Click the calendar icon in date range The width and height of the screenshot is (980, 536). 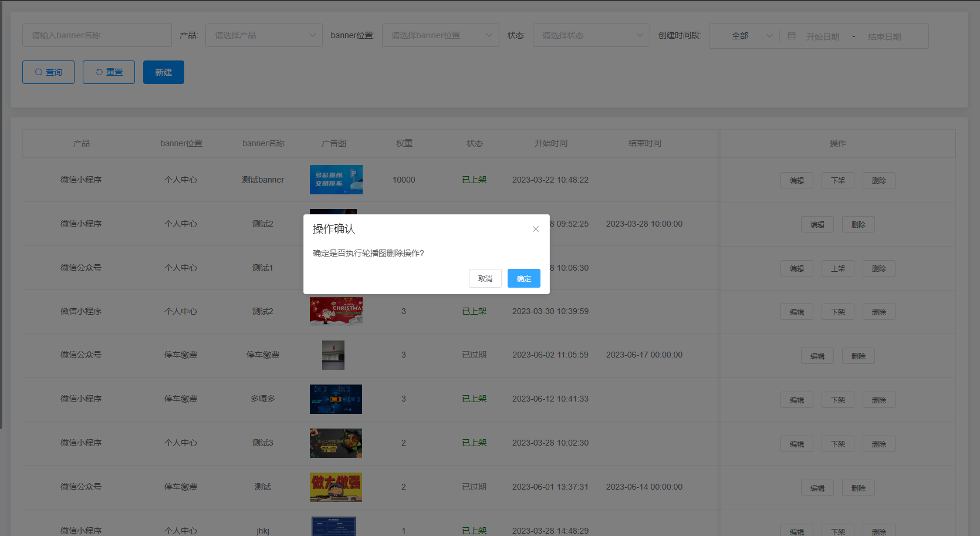791,36
